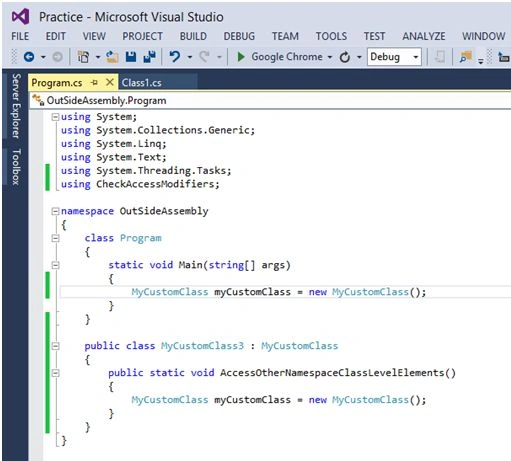This screenshot has width=511, height=461.
Task: Click the 'using CheckAccessModifiers;' line
Action: pyautogui.click(x=140, y=184)
